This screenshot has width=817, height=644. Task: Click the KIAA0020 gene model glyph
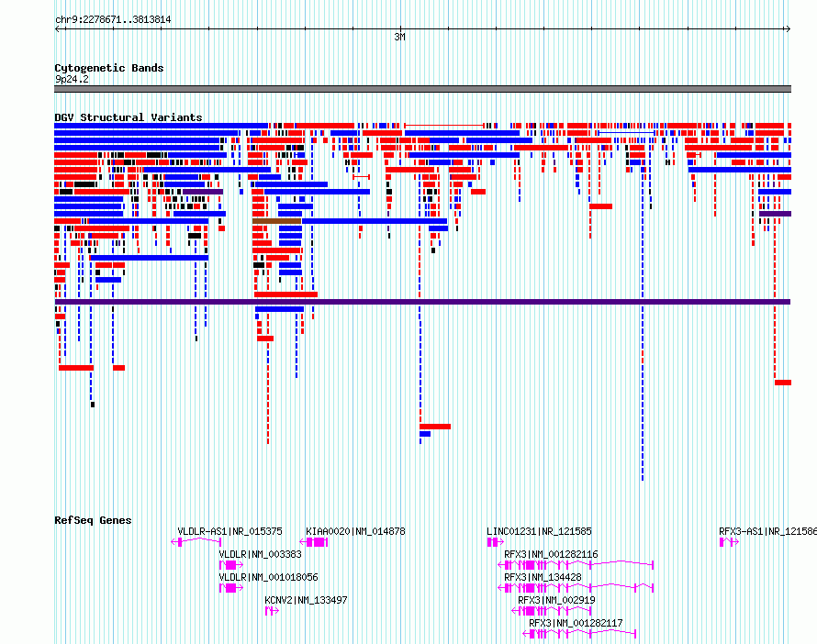point(314,542)
